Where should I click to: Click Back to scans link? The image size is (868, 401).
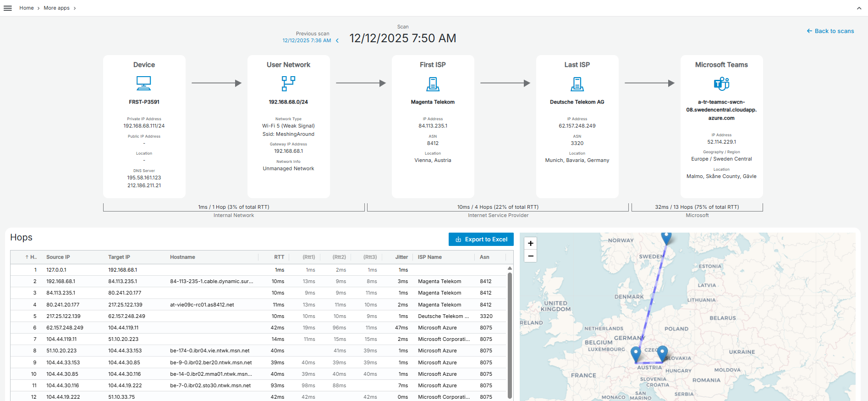pyautogui.click(x=830, y=31)
